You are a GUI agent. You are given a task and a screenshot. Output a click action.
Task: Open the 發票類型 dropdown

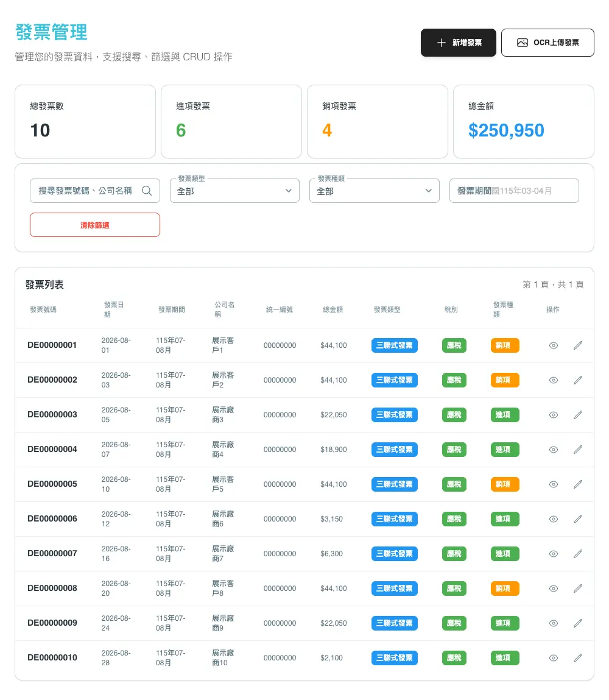(234, 191)
